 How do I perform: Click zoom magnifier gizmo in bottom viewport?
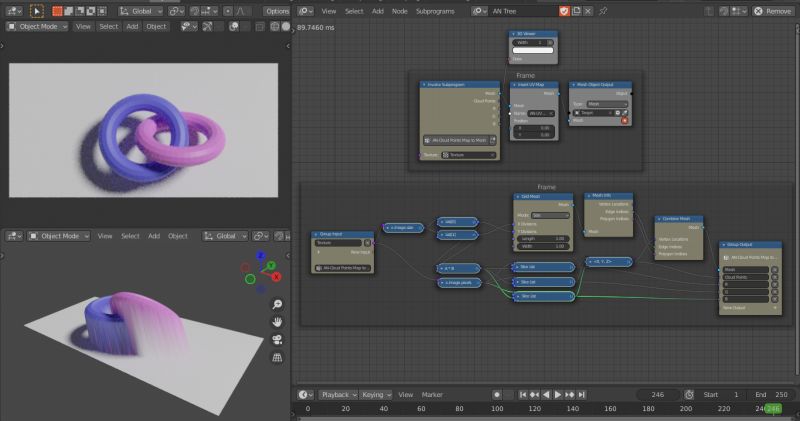tap(277, 305)
